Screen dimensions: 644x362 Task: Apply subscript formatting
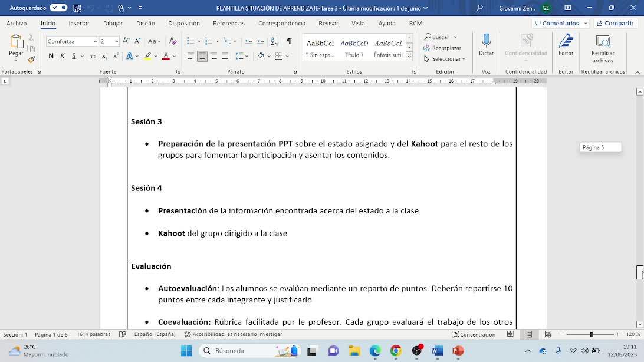pos(104,56)
